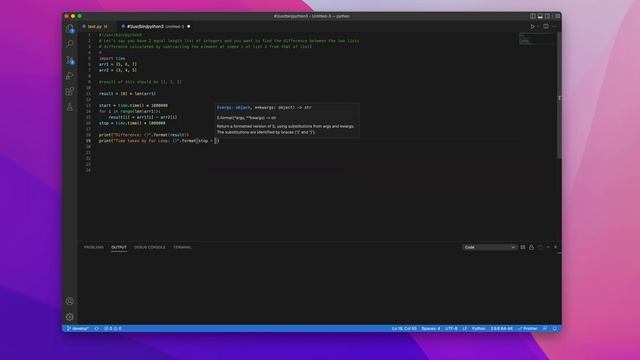Open the Testing flask view
This screenshot has height=360, width=640.
pos(70,107)
